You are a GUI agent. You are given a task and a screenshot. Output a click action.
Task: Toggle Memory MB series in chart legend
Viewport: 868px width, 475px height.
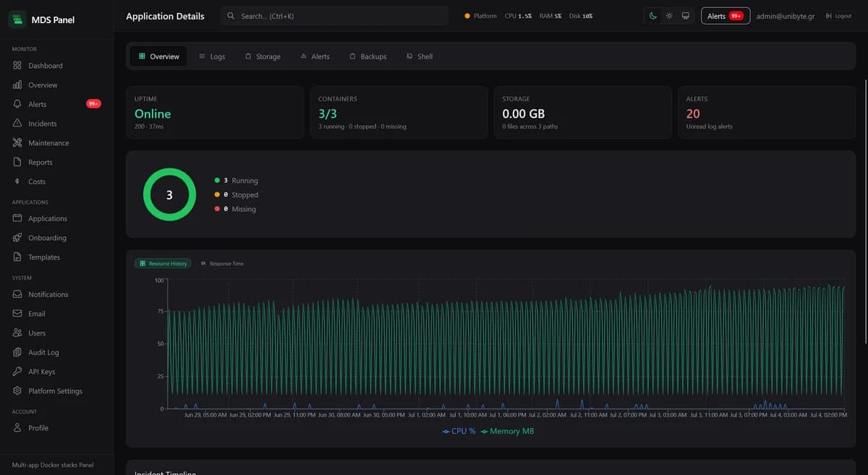507,431
